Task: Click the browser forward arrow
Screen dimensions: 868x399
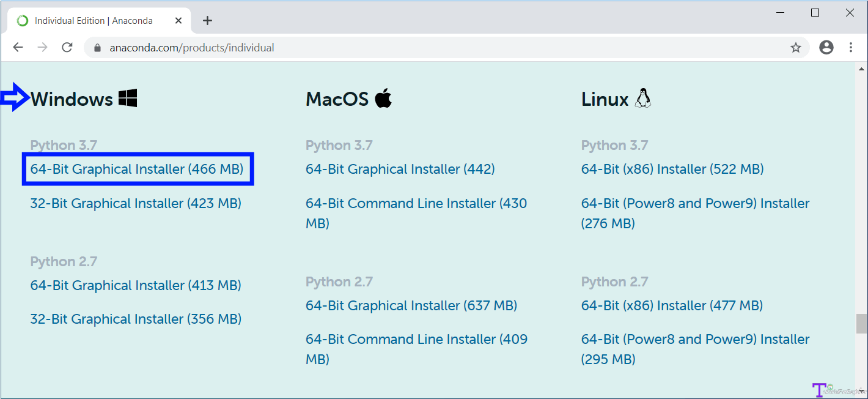Action: 42,47
